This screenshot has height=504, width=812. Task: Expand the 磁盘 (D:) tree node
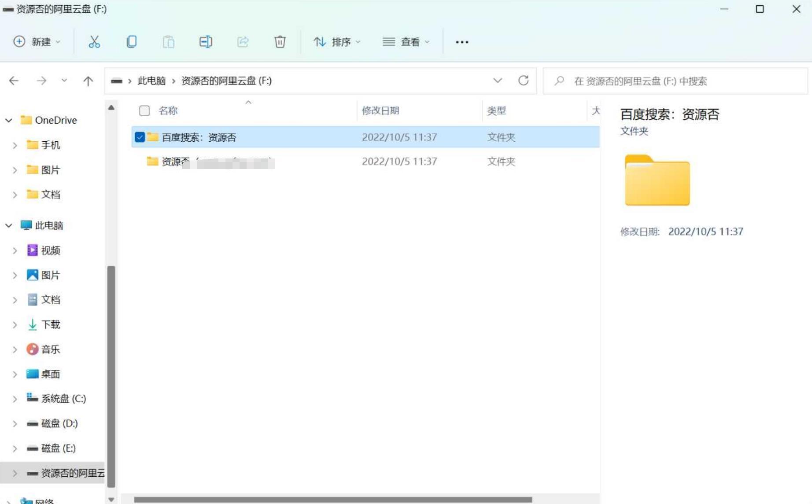[15, 423]
